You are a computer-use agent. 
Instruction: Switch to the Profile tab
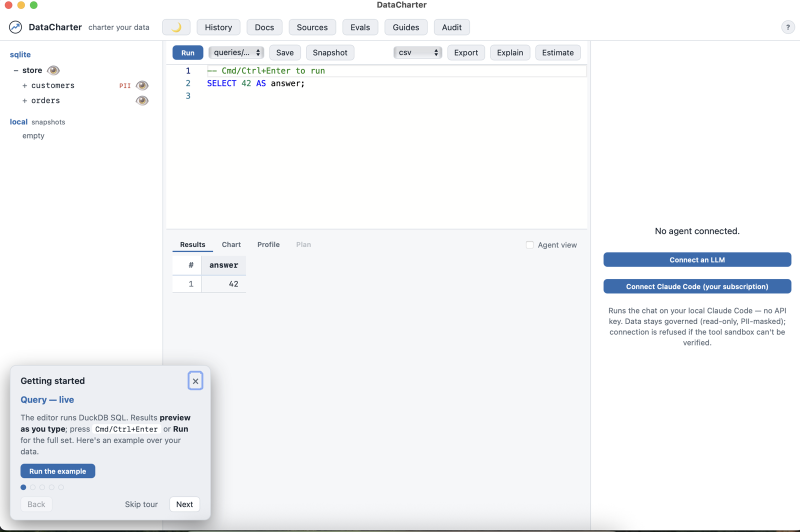click(x=268, y=244)
